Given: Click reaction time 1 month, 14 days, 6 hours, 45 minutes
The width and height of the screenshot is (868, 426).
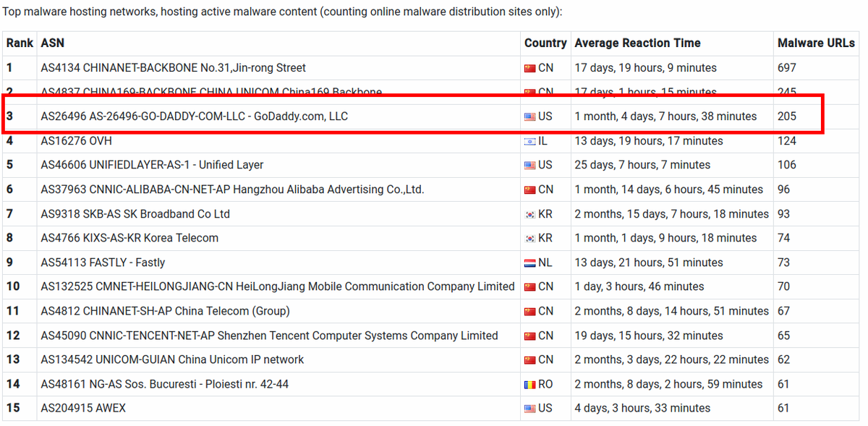Looking at the screenshot, I should (669, 189).
